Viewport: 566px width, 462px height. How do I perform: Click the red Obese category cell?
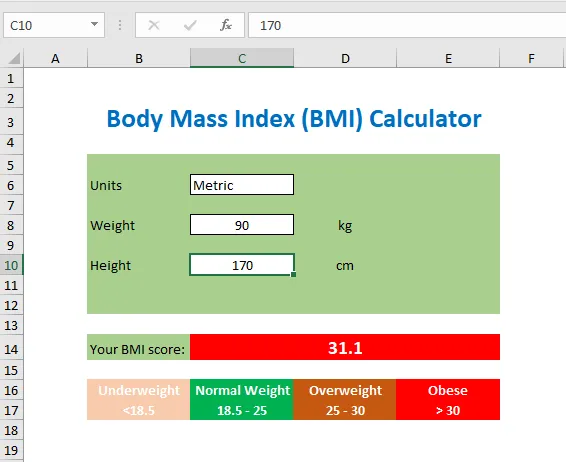point(448,390)
